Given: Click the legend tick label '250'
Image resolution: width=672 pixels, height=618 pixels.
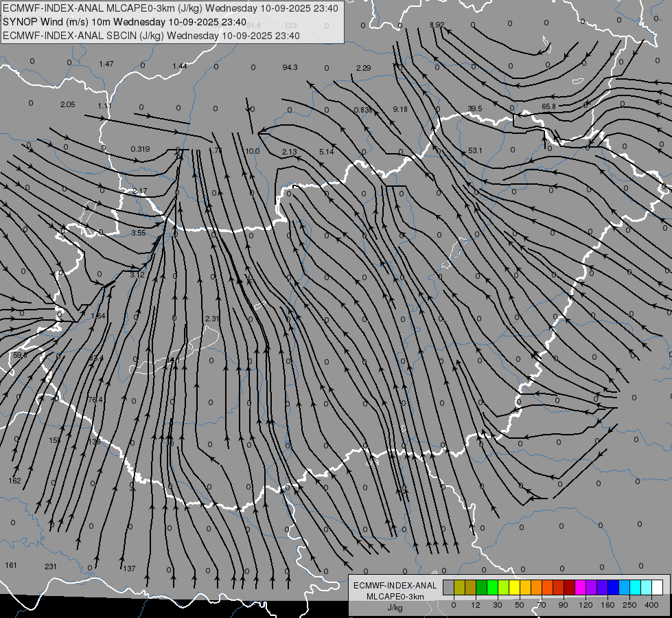Looking at the screenshot, I should pyautogui.click(x=629, y=605).
